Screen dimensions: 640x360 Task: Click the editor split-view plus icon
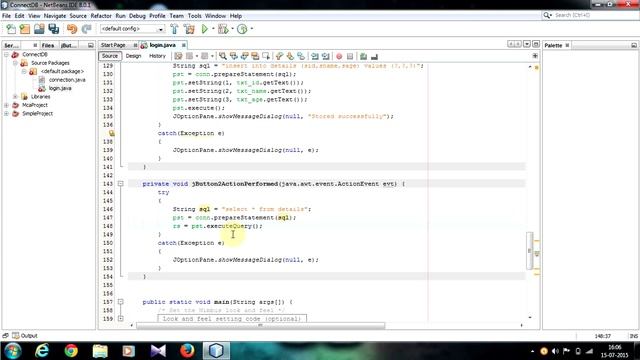point(535,56)
